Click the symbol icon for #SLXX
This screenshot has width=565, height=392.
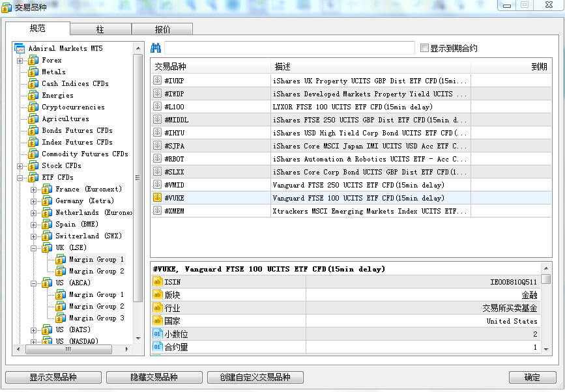tap(157, 171)
